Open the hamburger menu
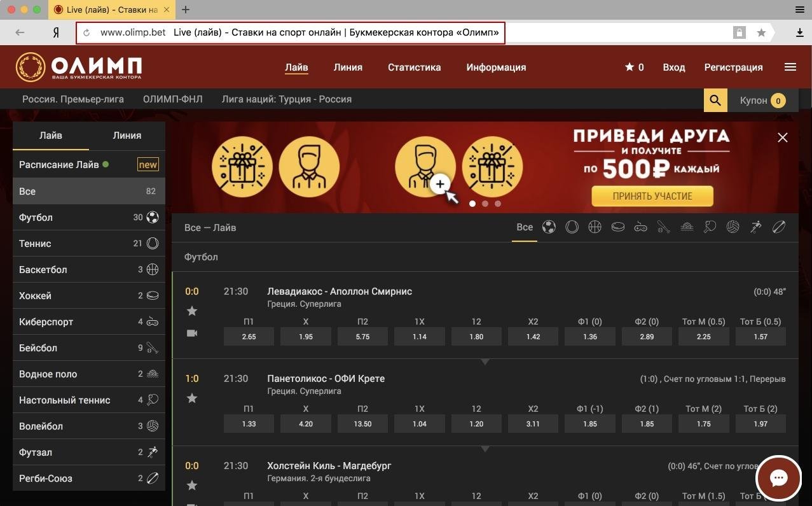Screen dimensions: 812x506 point(790,66)
